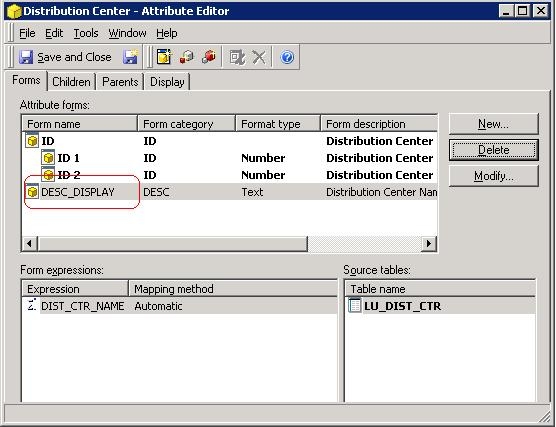
Task: Click the small red cube beside grey cube icon
Action: point(187,57)
